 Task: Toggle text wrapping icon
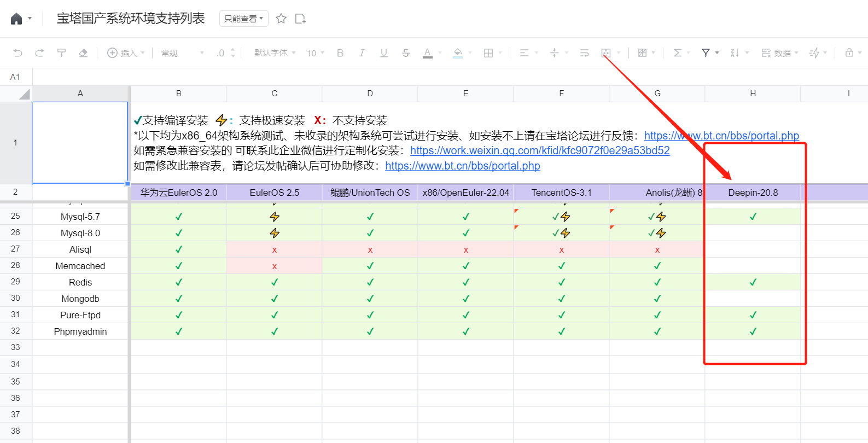585,53
